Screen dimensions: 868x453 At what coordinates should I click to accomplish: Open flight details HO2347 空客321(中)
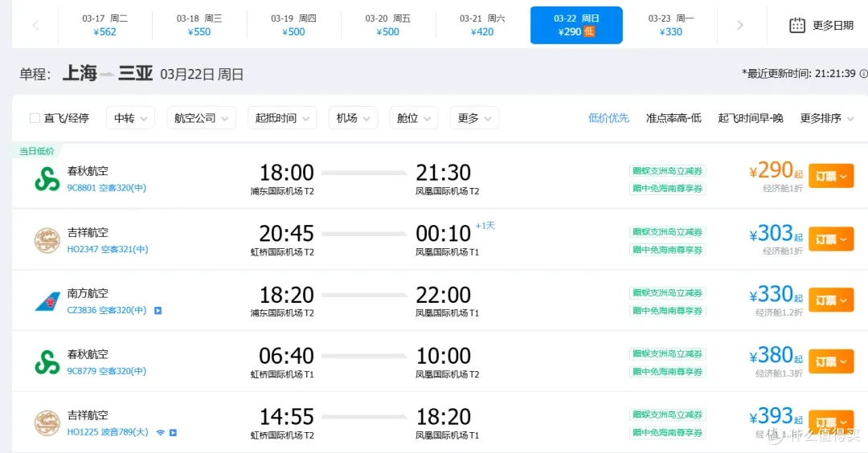click(108, 250)
